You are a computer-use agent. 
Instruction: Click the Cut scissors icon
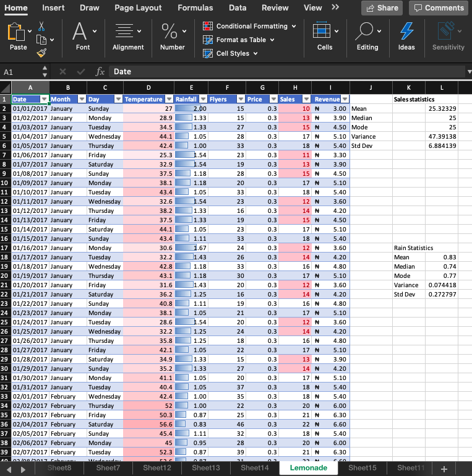tap(41, 26)
